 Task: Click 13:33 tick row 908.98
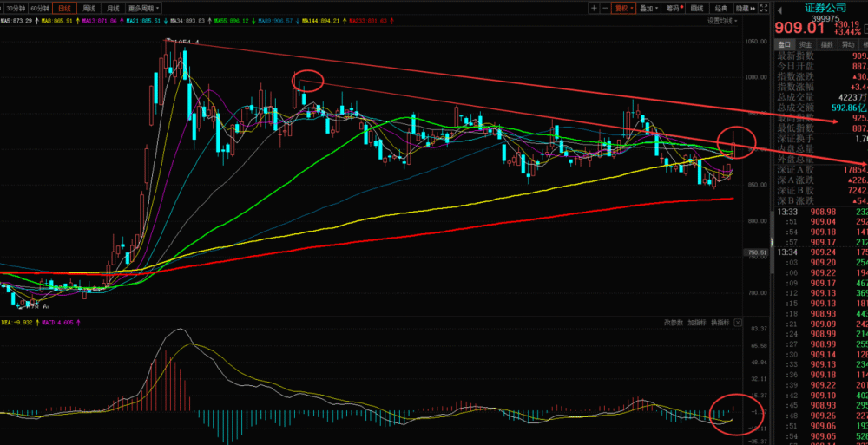click(821, 212)
